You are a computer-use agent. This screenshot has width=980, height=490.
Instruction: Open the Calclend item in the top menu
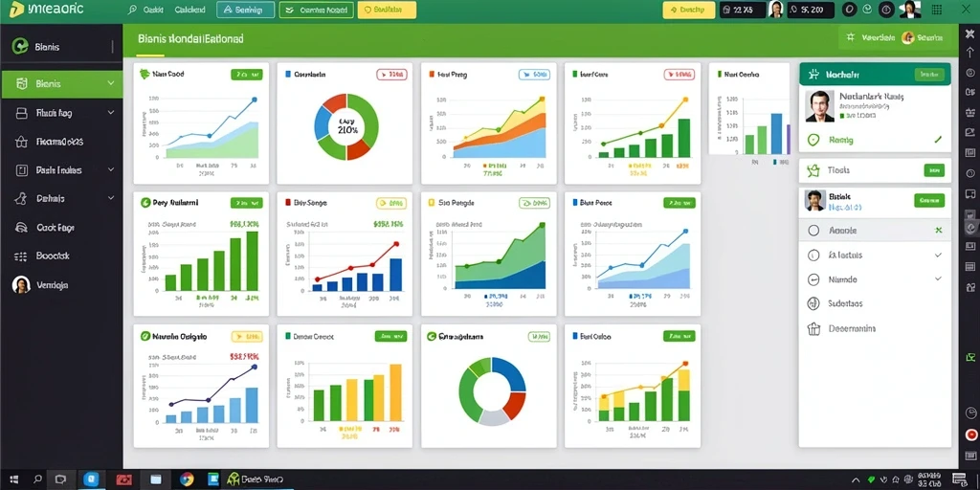(189, 10)
